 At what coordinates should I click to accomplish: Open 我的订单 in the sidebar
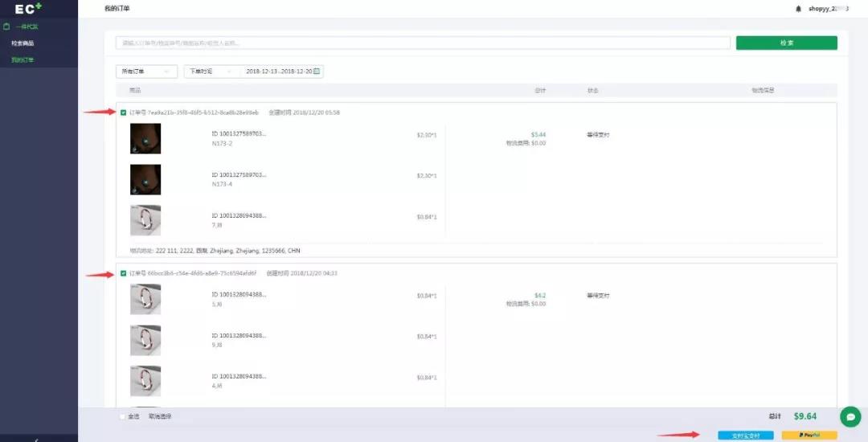(x=23, y=59)
